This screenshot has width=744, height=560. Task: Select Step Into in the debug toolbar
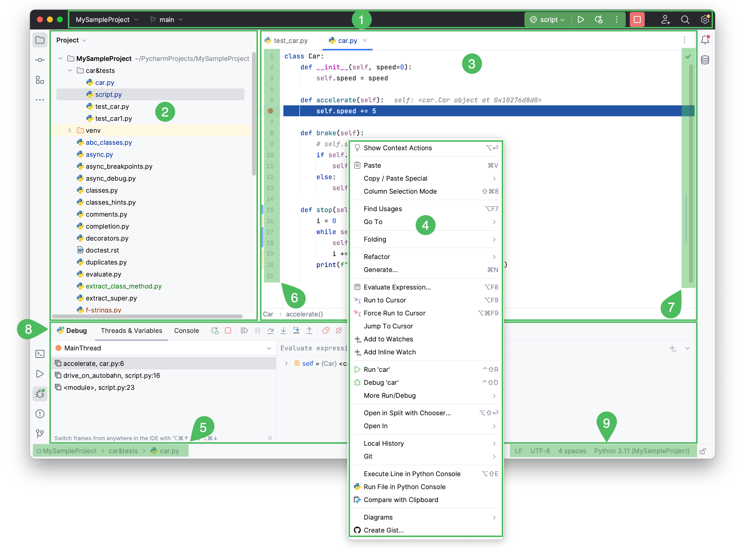tap(283, 330)
